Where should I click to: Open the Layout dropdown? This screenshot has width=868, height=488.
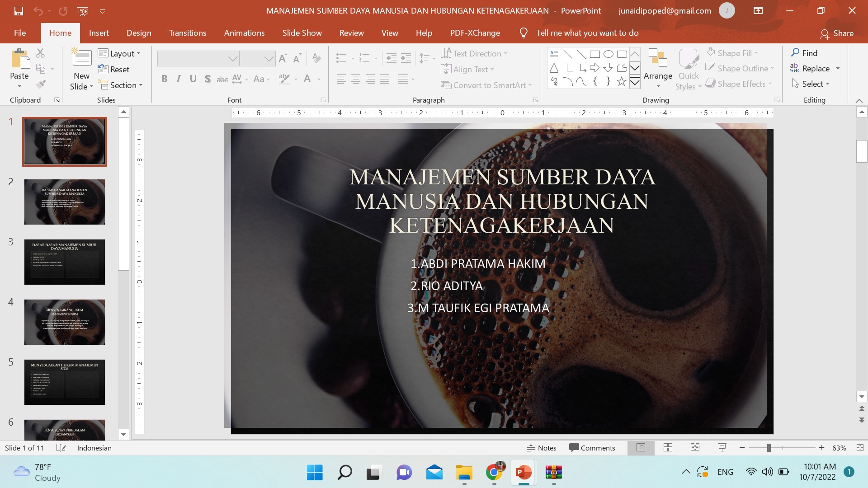pyautogui.click(x=119, y=53)
